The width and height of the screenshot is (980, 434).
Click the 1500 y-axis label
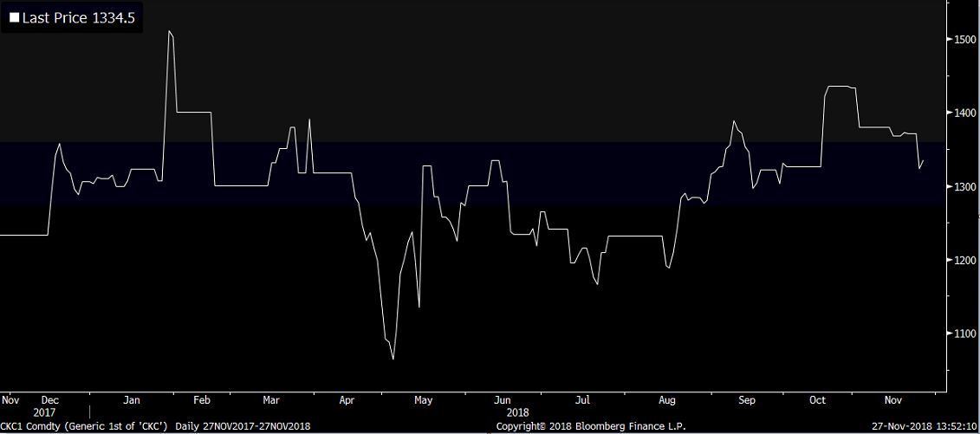965,39
